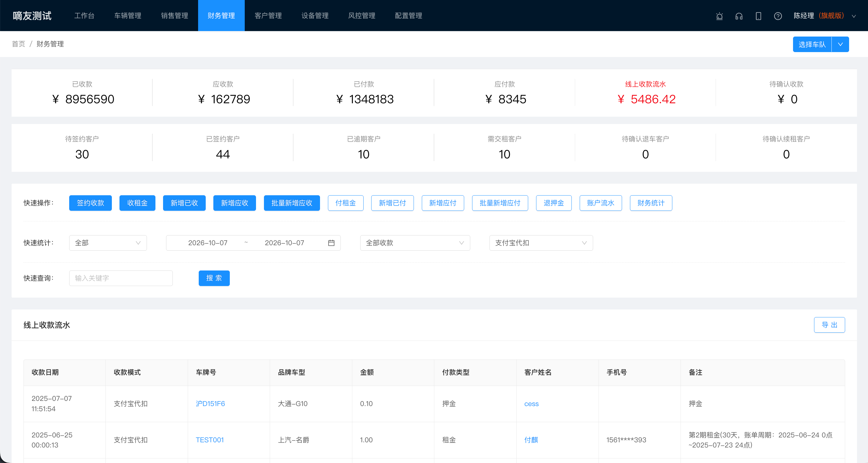868x463 pixels.
Task: Focus the 输入关键字 keyword input field
Action: [121, 278]
